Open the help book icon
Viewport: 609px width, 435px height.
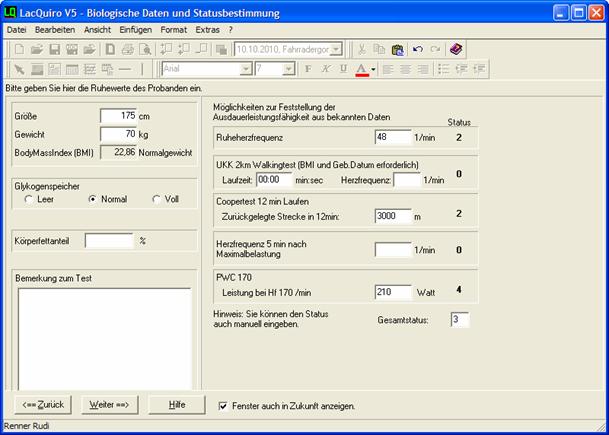pyautogui.click(x=456, y=49)
